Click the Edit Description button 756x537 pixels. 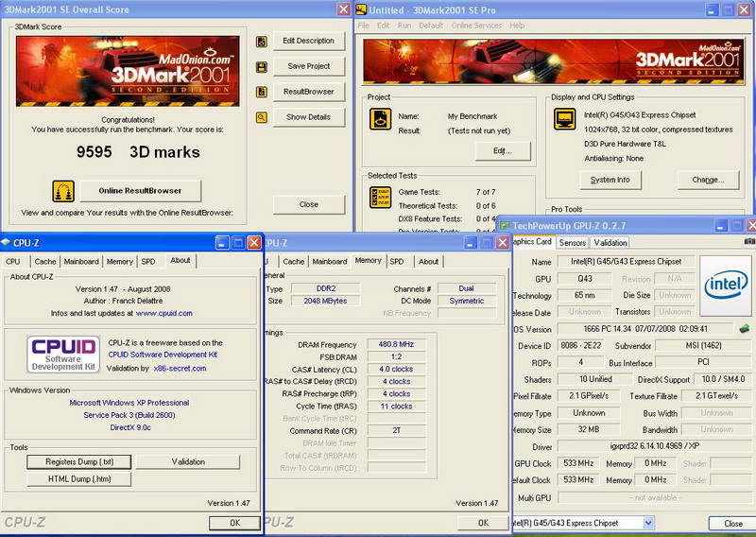click(309, 41)
